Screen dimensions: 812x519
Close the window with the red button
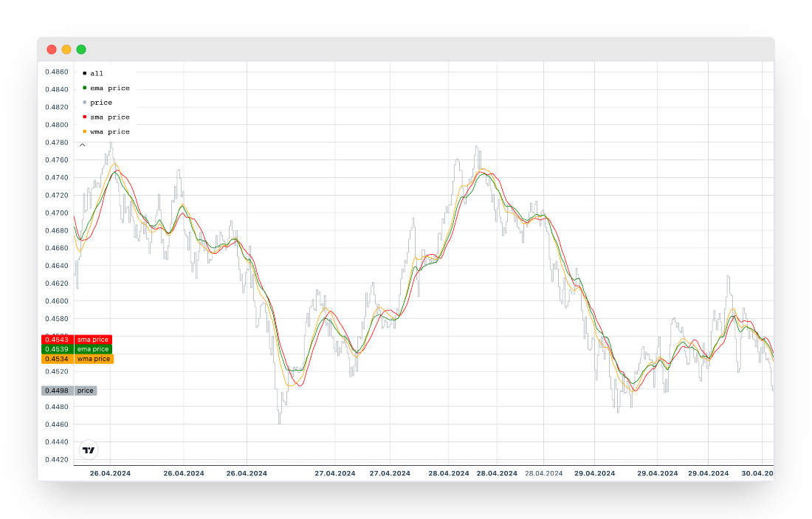[52, 49]
